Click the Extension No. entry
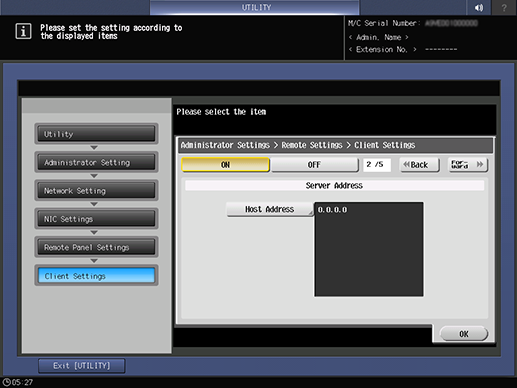 click(x=383, y=49)
